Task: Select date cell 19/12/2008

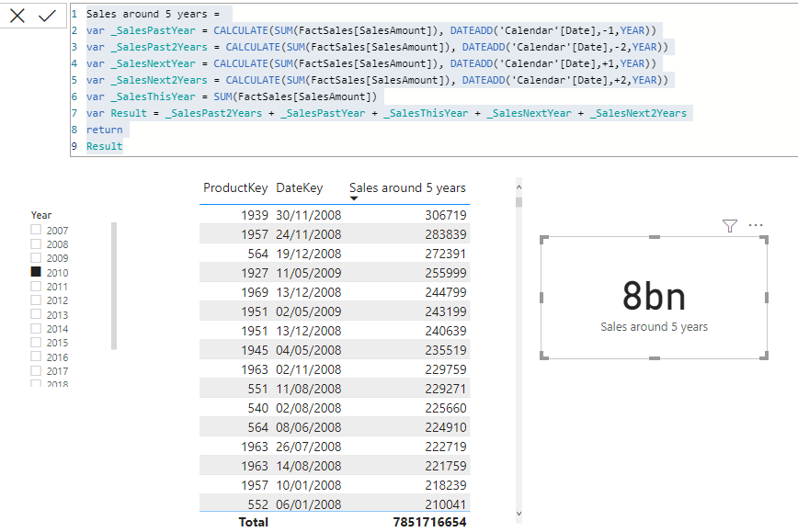Action: (x=308, y=254)
